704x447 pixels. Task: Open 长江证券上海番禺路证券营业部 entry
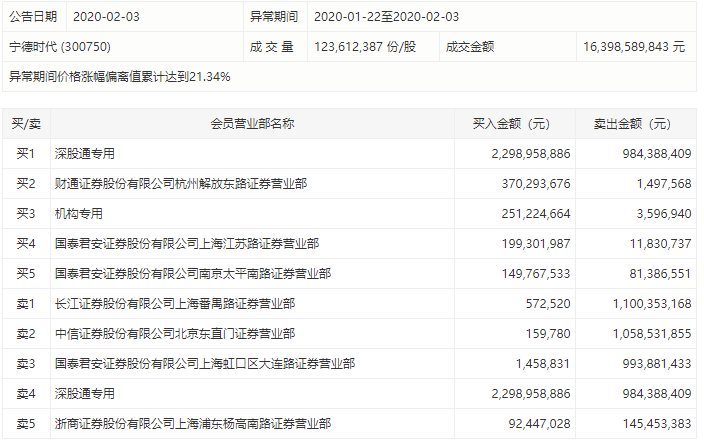[175, 304]
